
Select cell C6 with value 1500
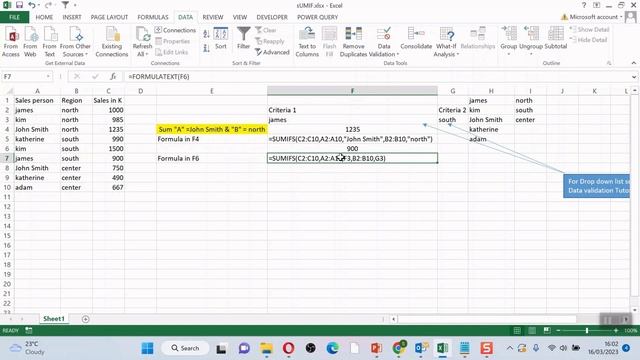coord(109,149)
